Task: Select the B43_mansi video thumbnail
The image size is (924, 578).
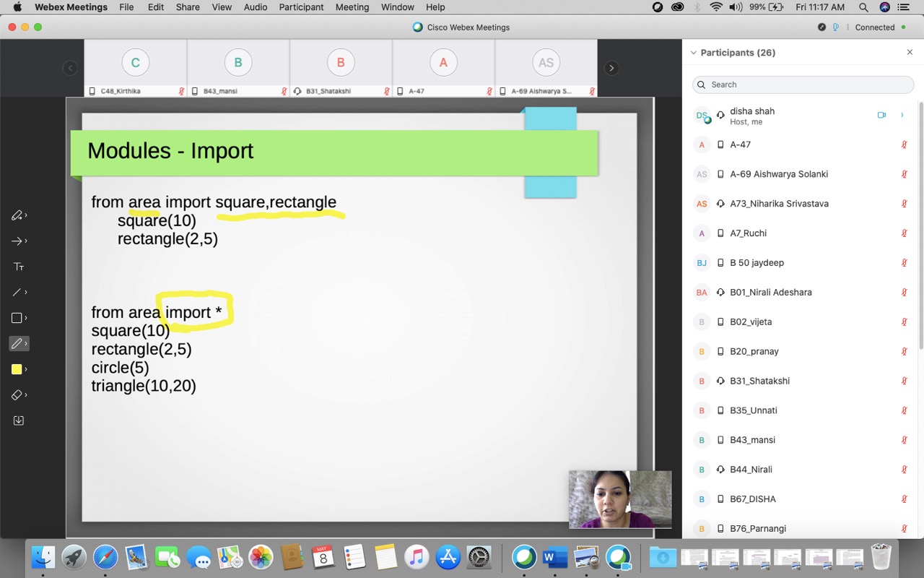Action: (x=238, y=68)
